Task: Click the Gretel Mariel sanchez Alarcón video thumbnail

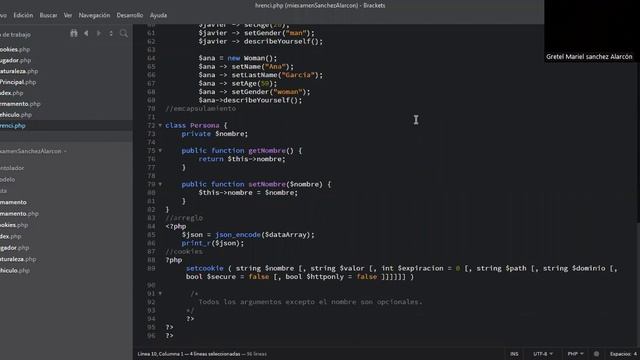Action: [592, 31]
